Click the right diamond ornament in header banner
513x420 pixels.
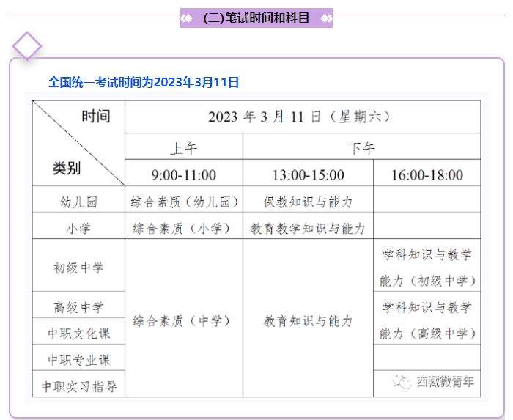[326, 18]
